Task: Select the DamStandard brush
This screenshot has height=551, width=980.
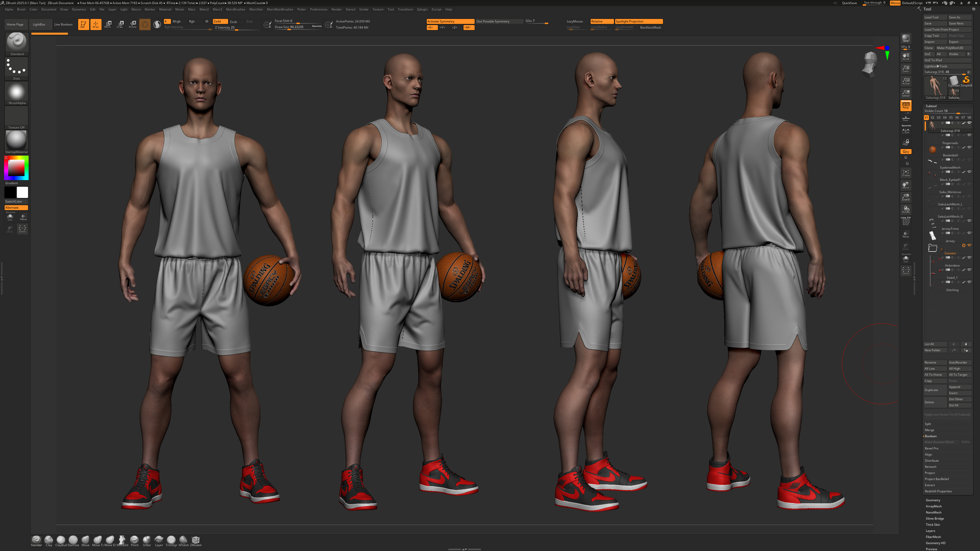Action: point(73,541)
